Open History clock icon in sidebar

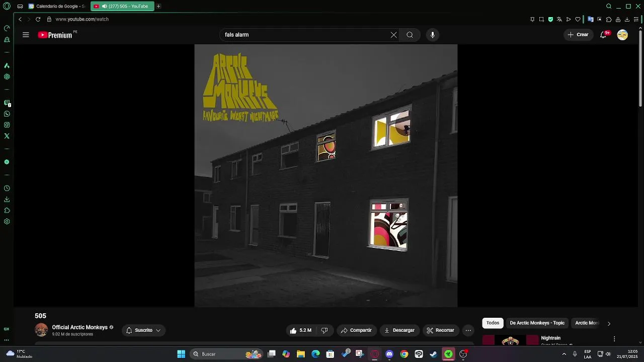(x=7, y=189)
